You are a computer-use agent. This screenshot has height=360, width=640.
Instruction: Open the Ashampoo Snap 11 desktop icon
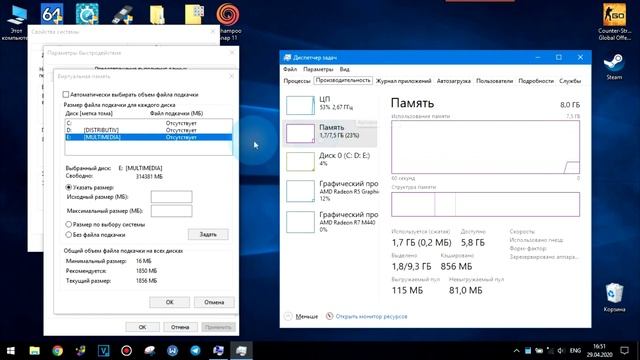point(228,21)
